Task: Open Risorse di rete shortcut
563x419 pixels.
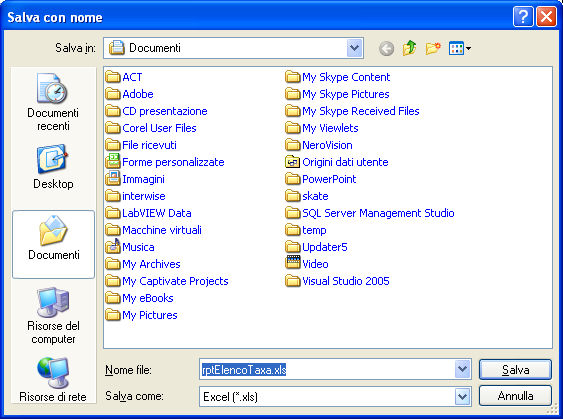Action: click(53, 380)
